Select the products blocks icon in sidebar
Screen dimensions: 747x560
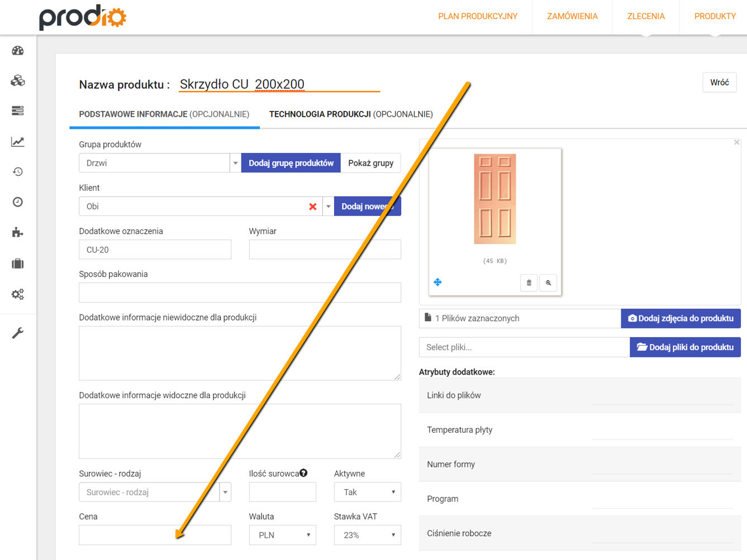(18, 80)
